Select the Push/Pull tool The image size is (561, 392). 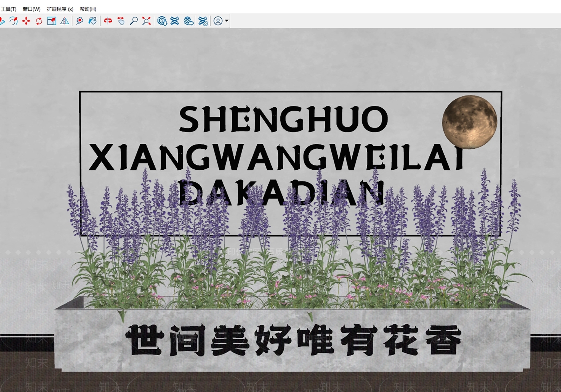2,21
